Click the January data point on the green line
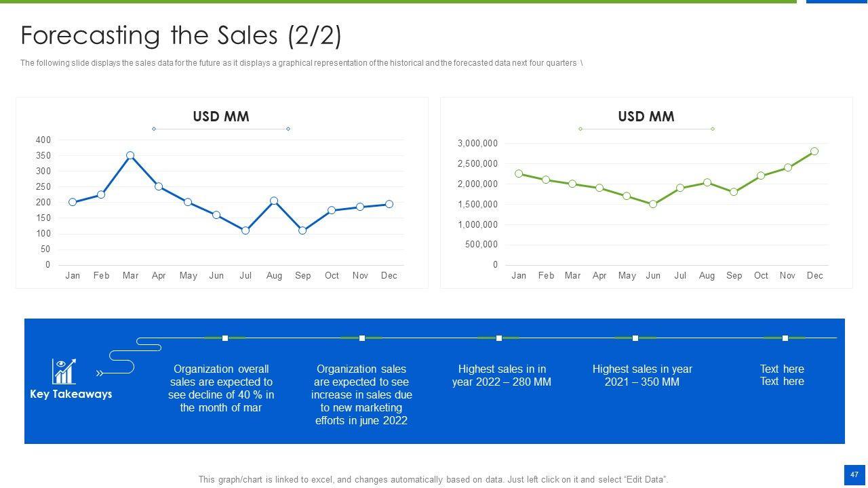This screenshot has width=868, height=488. pyautogui.click(x=519, y=174)
